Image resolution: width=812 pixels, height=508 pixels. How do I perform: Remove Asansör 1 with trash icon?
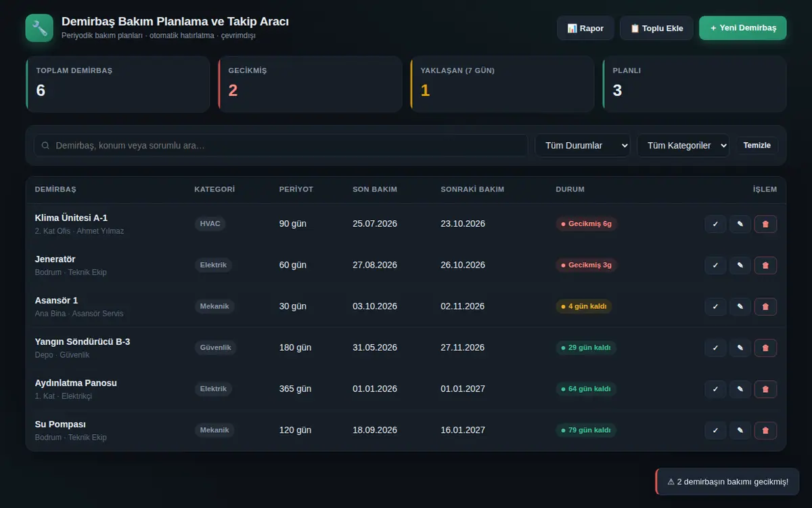tap(765, 307)
